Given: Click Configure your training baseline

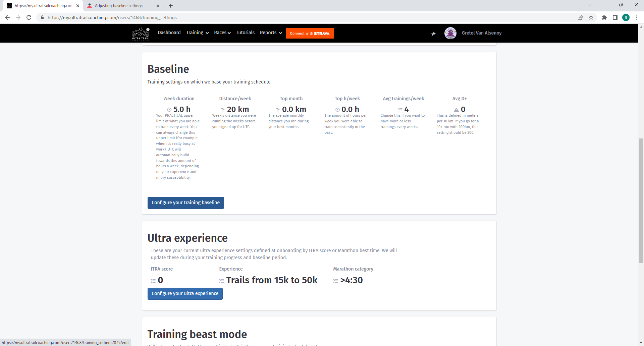Looking at the screenshot, I should tap(185, 203).
